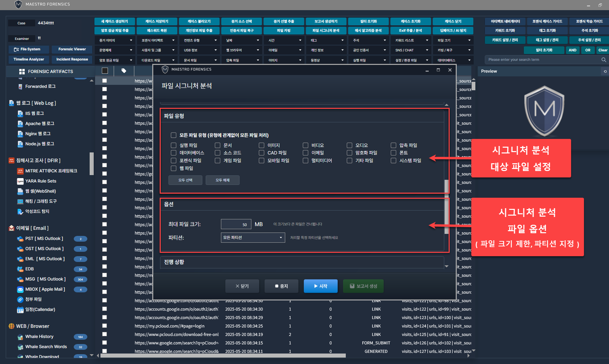
Task: Click the tag icon in table header
Action: (x=124, y=71)
